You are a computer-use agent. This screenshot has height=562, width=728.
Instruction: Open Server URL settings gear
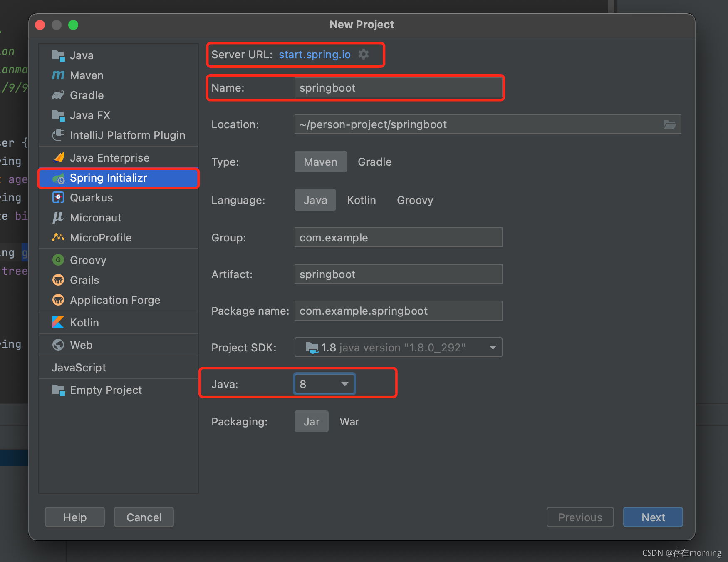pyautogui.click(x=364, y=54)
